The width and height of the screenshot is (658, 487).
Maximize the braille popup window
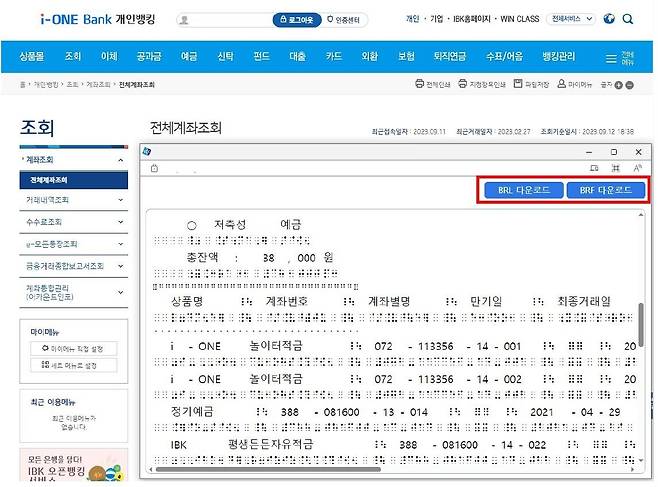(x=614, y=152)
